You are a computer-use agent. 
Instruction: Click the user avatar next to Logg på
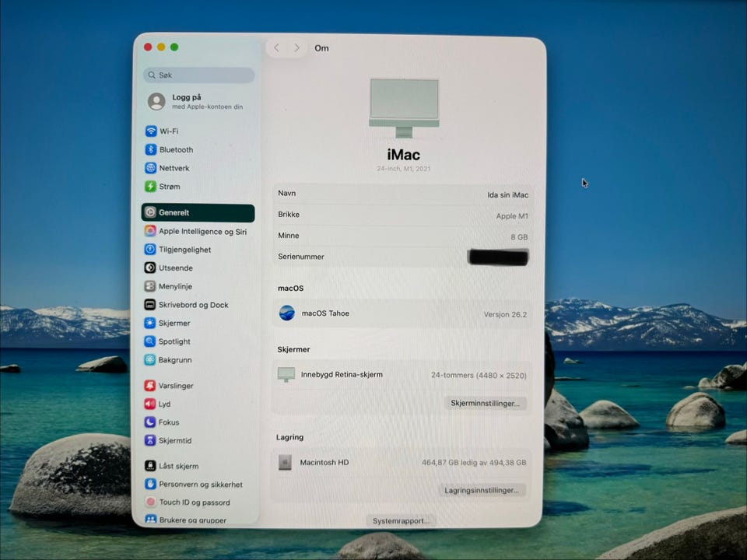pos(156,101)
